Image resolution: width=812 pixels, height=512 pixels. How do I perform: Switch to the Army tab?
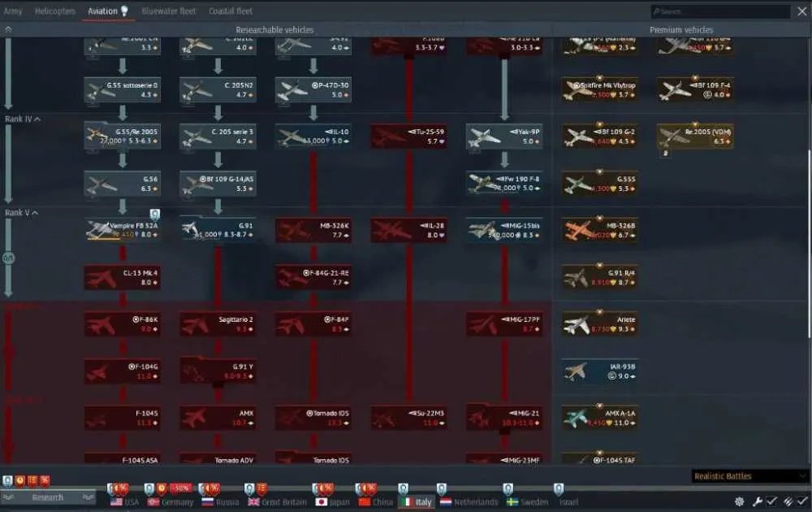point(13,11)
